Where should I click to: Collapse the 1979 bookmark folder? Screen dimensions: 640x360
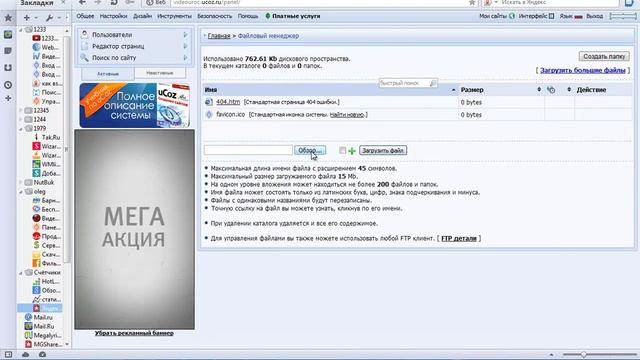click(21, 129)
